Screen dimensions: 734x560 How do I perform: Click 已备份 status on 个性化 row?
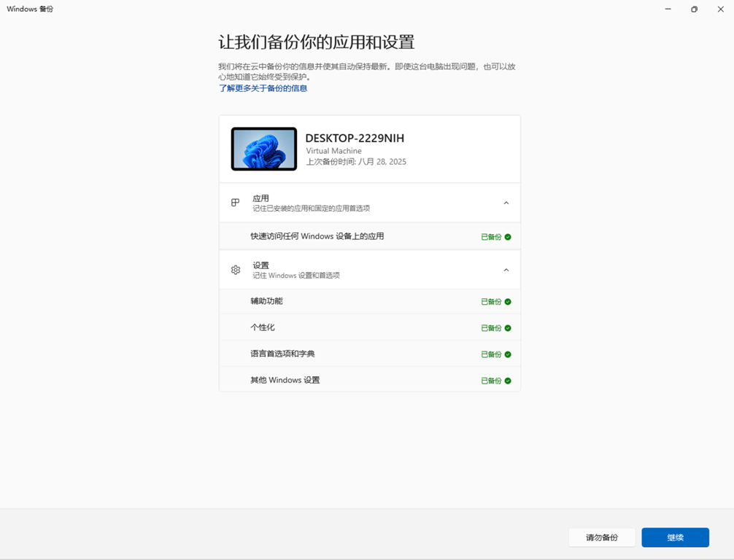491,328
